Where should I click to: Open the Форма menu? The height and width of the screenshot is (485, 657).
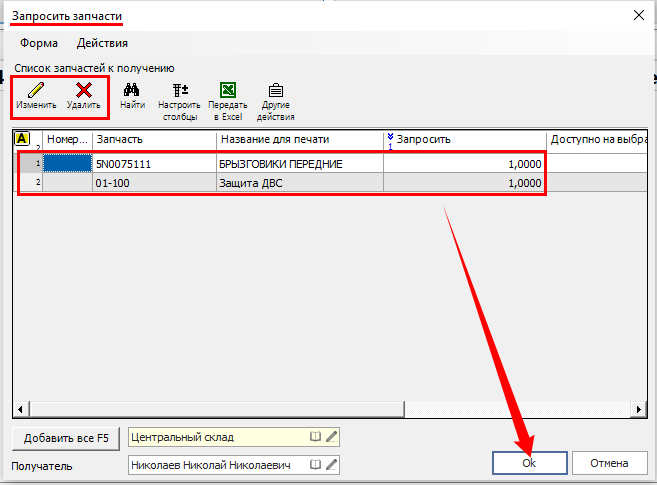pyautogui.click(x=38, y=43)
